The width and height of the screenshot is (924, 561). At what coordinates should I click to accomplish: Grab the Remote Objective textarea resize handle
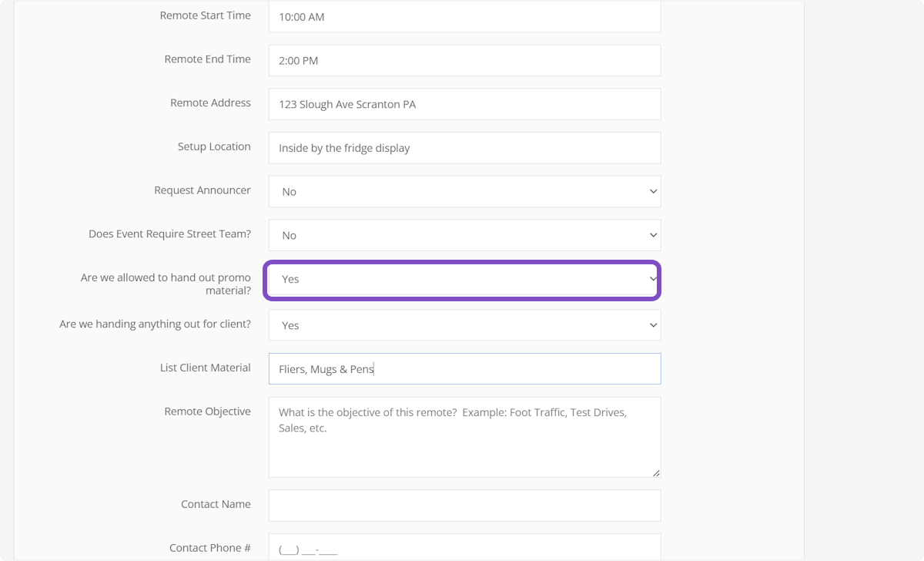tap(656, 473)
